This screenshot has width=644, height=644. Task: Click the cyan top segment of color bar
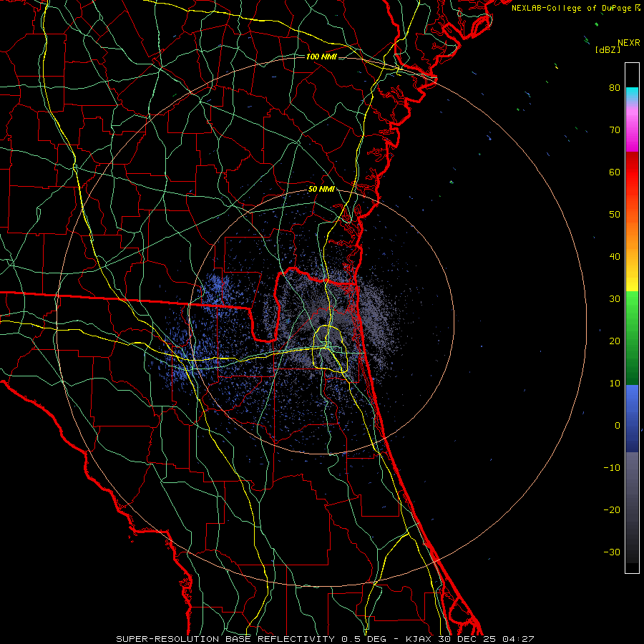coord(632,94)
